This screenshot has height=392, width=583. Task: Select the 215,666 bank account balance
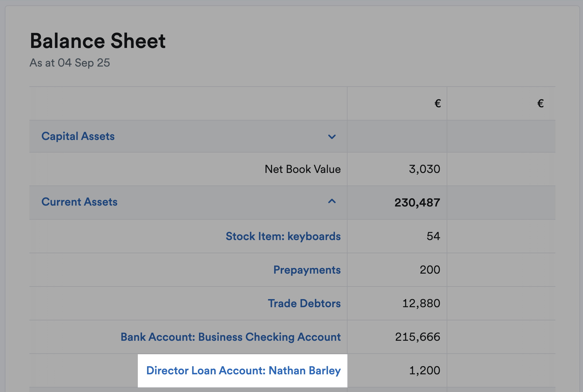tap(418, 337)
